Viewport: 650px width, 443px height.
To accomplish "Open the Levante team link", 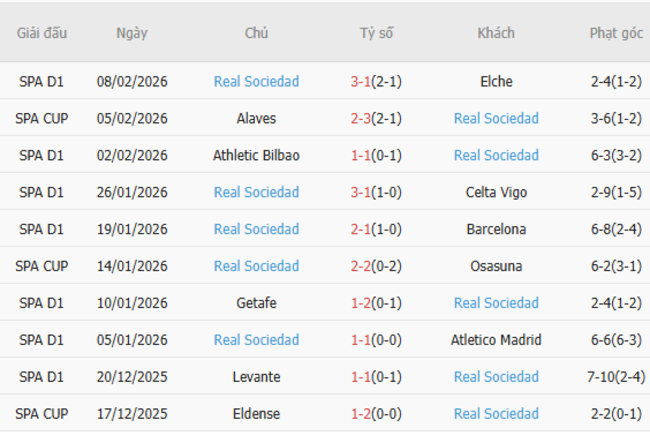I will pyautogui.click(x=256, y=378).
